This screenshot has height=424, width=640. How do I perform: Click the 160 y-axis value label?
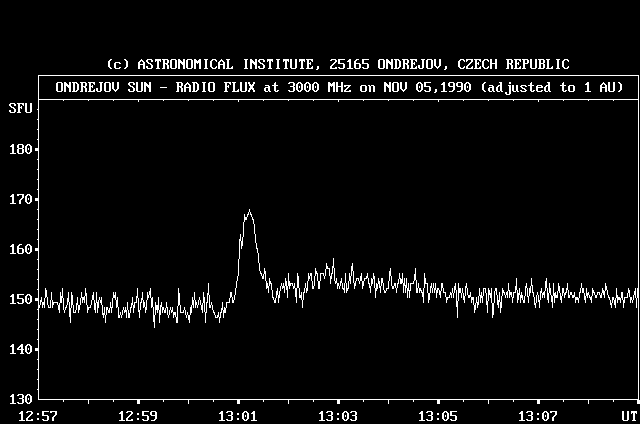(19, 250)
